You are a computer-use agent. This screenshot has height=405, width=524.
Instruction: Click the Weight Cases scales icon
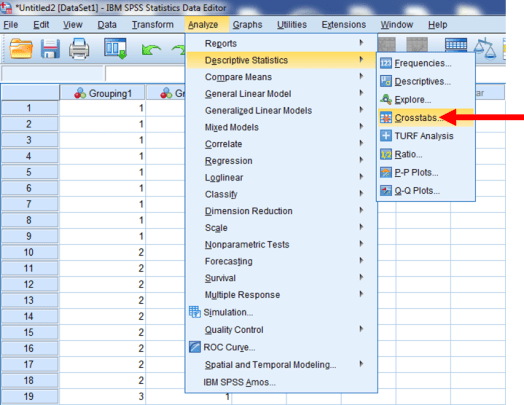[x=485, y=48]
